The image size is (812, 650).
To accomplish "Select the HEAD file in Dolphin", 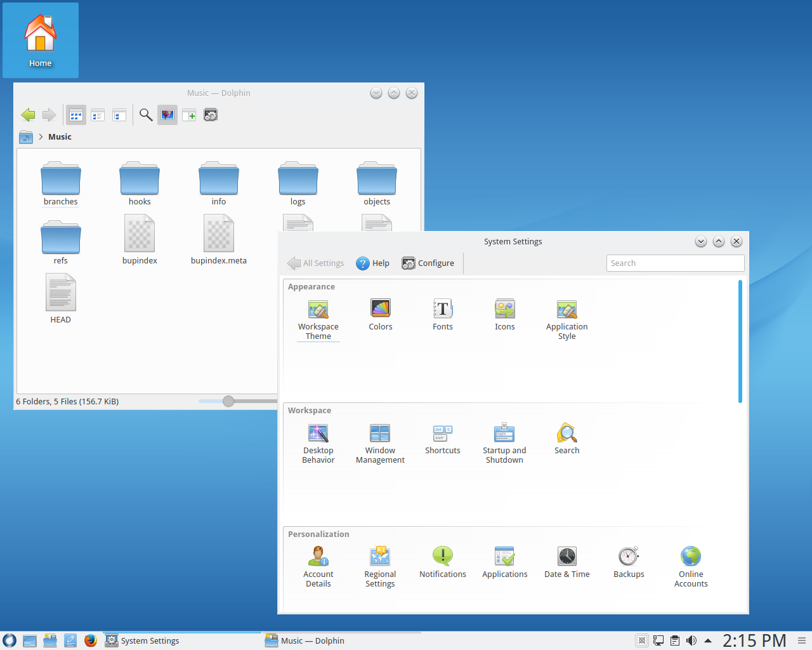I will click(61, 299).
